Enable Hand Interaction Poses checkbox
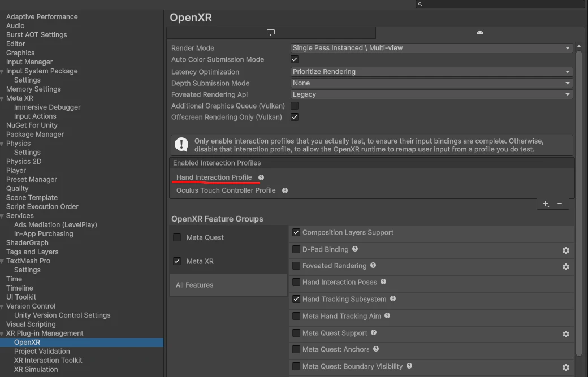The image size is (588, 377). tap(296, 282)
